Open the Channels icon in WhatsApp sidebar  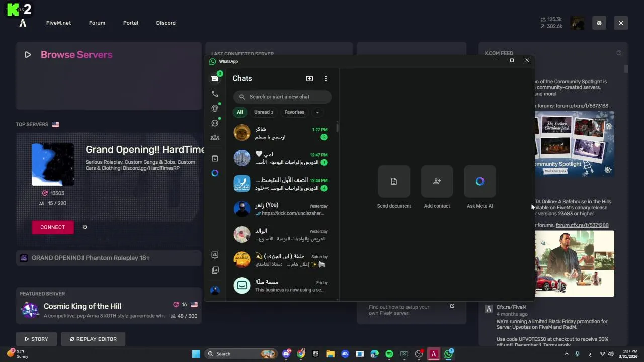tap(215, 123)
